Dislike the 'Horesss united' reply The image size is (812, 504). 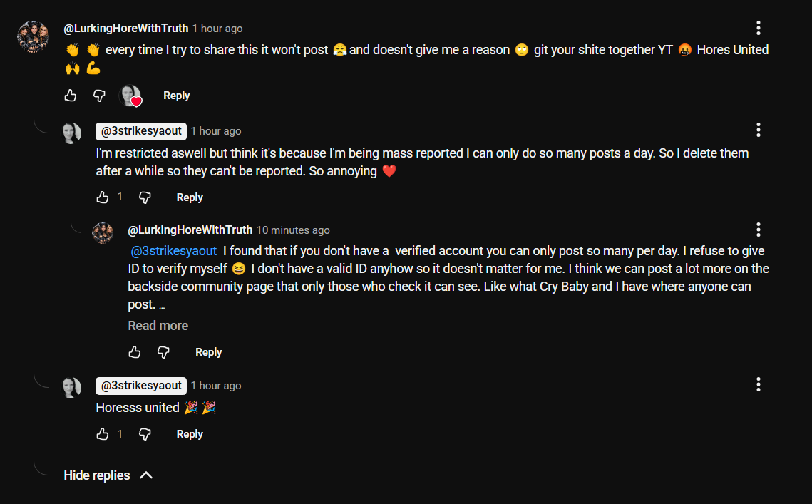pos(145,434)
